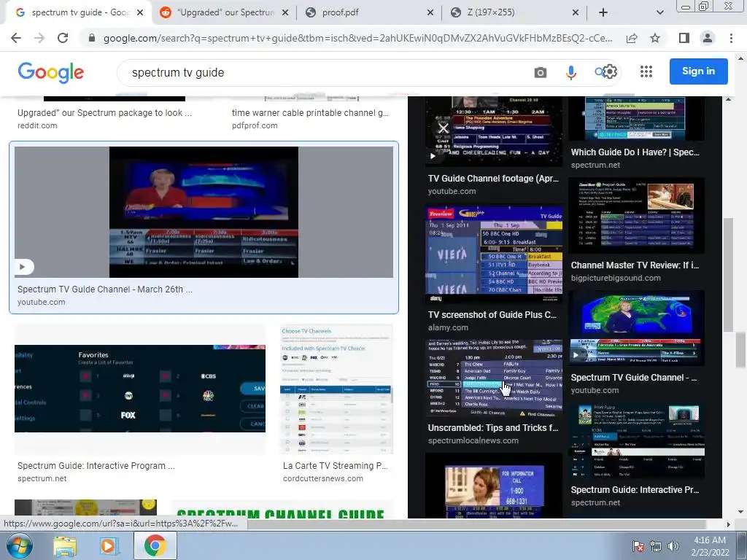Go back to the previous page

tap(16, 38)
